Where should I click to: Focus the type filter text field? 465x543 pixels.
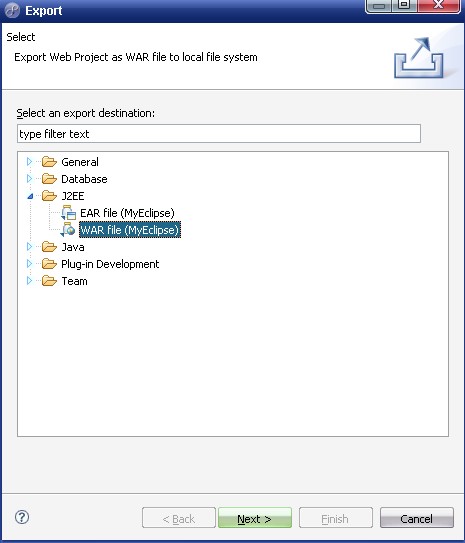pyautogui.click(x=219, y=134)
